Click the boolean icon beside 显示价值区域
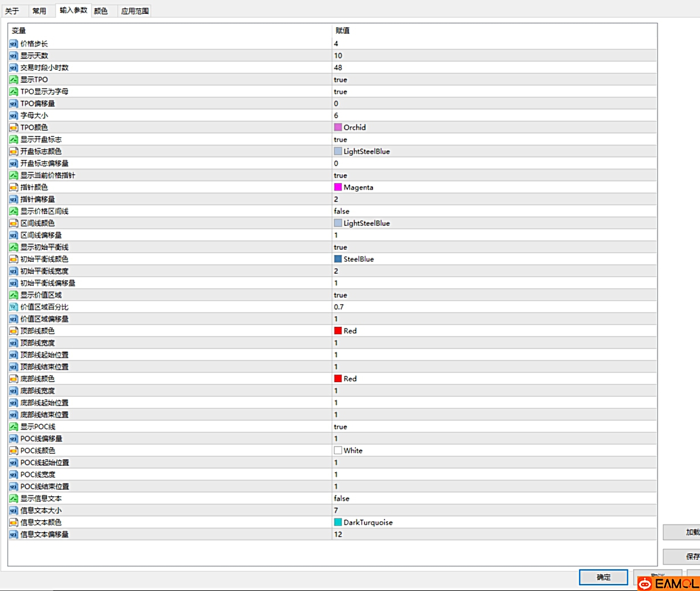Screen dimensions: 700x591 (14, 295)
